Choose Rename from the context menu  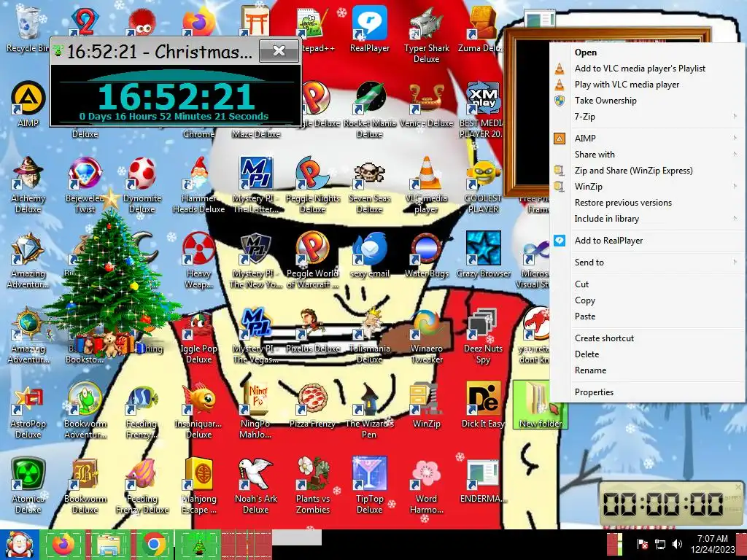pyautogui.click(x=648, y=370)
